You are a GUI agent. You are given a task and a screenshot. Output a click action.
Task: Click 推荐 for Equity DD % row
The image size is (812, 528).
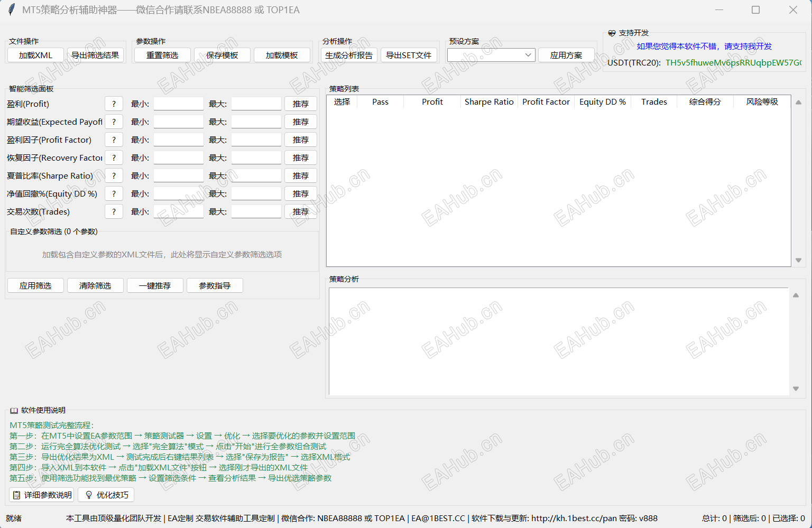coord(301,194)
